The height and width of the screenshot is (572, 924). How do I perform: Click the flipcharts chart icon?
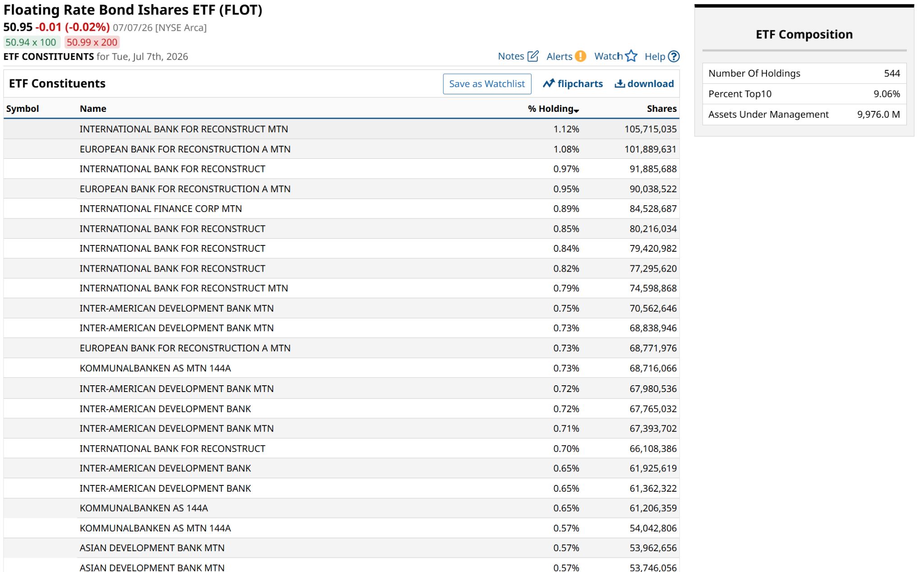549,83
